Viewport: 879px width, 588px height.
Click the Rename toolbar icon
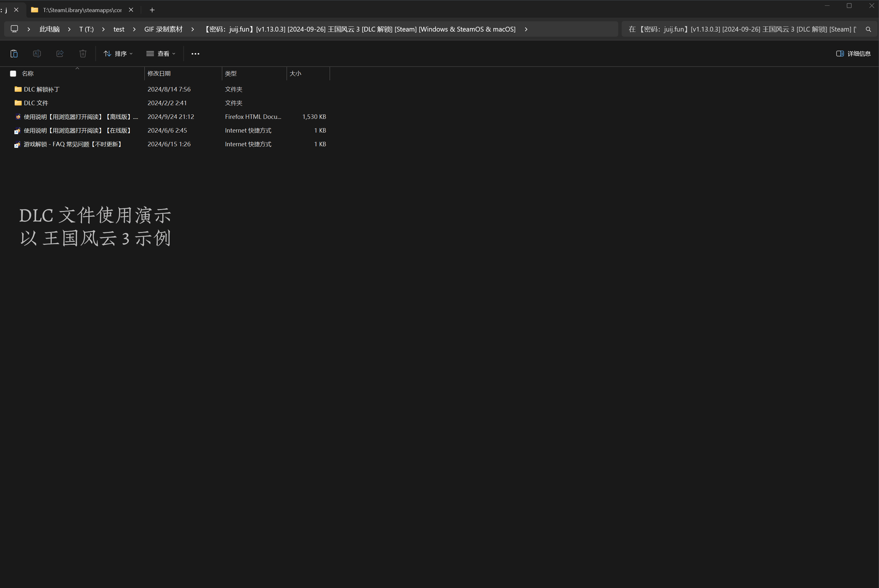(x=37, y=54)
